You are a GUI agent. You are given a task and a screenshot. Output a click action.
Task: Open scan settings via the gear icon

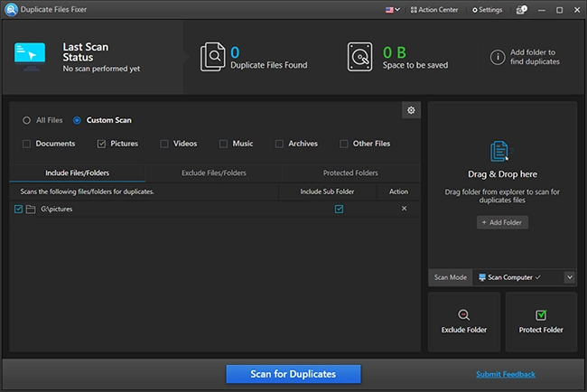click(411, 110)
